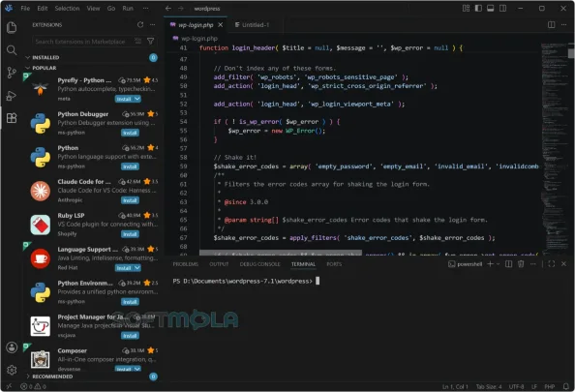Install the Python Environments extension
This screenshot has height=392, width=575.
pyautogui.click(x=130, y=302)
